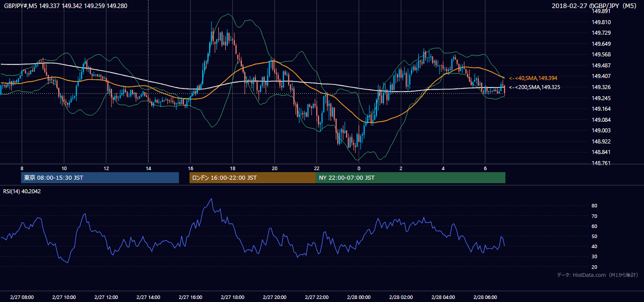
Task: Click hour label 22 under the price chart
Action: [316, 168]
